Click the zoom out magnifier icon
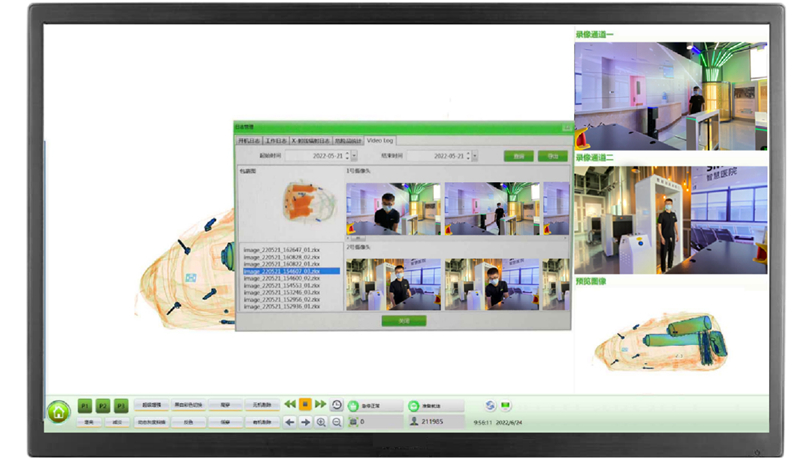The height and width of the screenshot is (458, 800). point(336,422)
